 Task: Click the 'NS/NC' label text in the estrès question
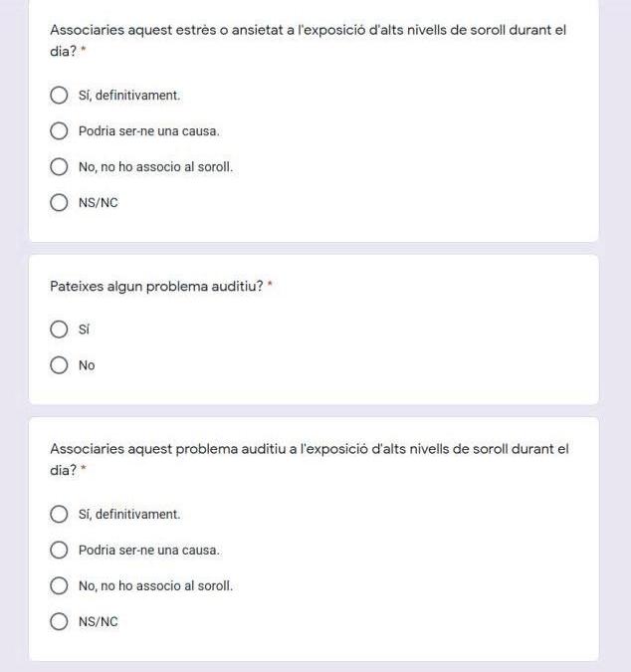tap(98, 203)
